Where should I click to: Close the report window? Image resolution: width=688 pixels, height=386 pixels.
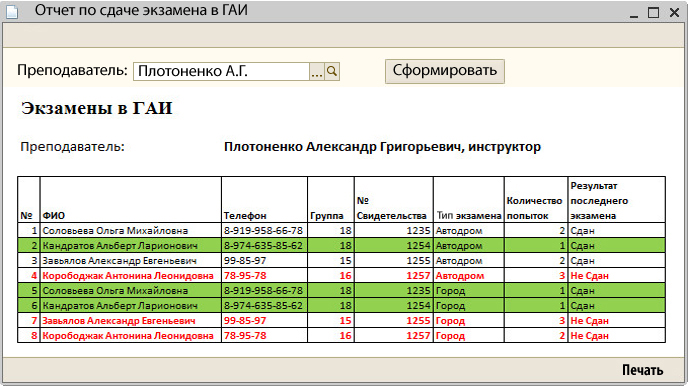674,12
